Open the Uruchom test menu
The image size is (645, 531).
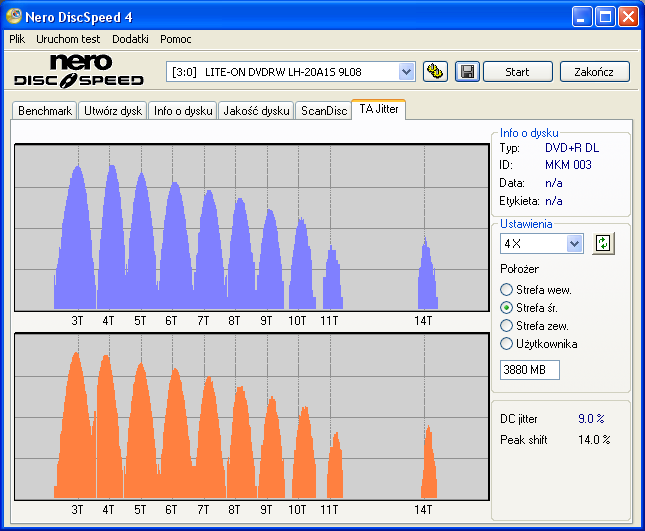coord(68,39)
